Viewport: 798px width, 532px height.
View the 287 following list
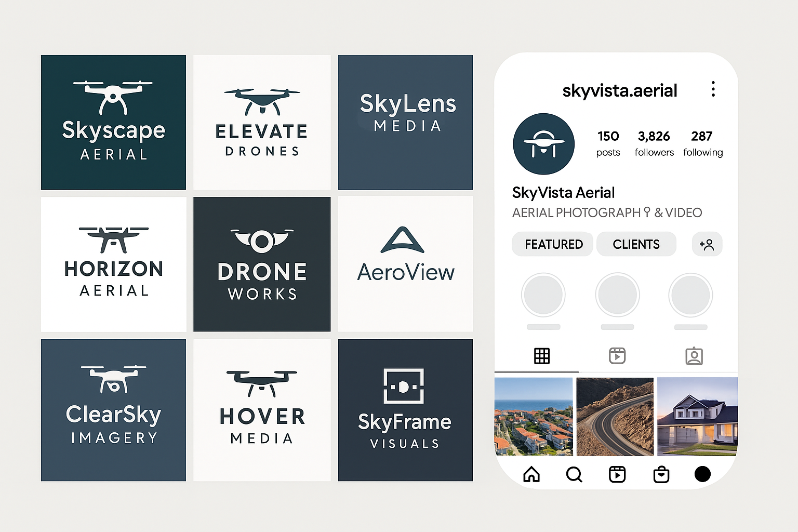702,143
